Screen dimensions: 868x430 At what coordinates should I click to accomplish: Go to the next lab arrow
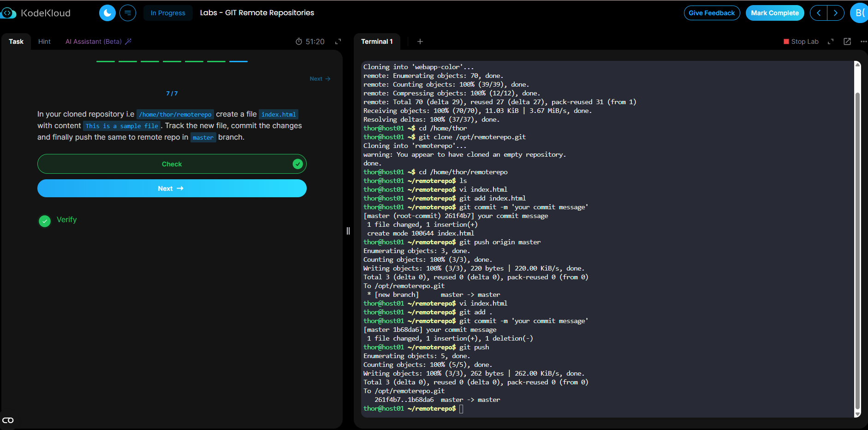click(835, 13)
